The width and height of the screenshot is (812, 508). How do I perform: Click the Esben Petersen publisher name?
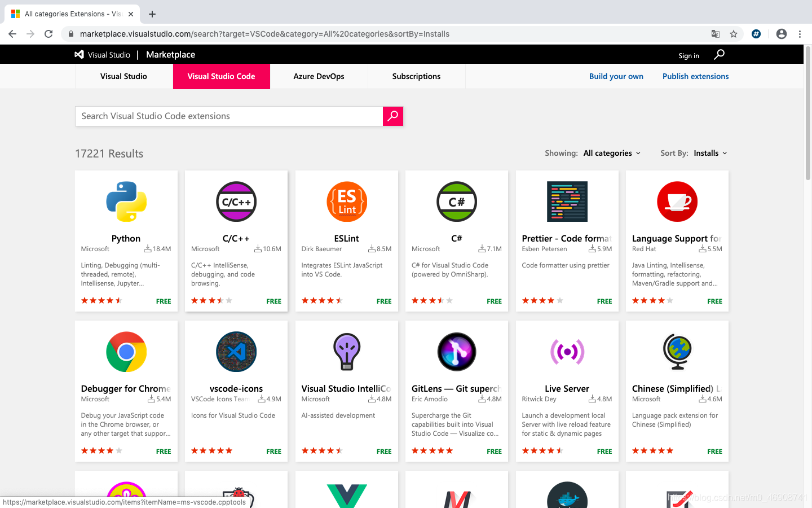[545, 249]
